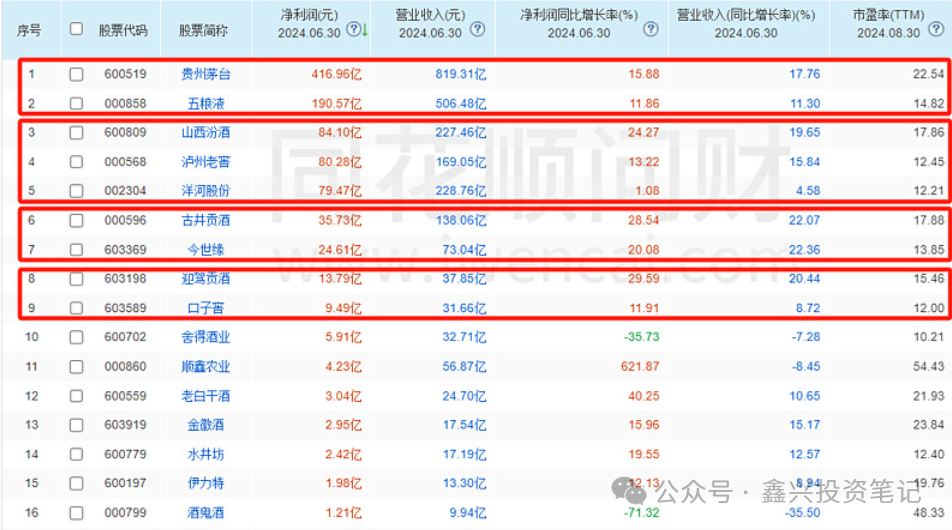Check the box for 002304 洋河股份
Screen dimensions: 952x530
pyautogui.click(x=76, y=191)
